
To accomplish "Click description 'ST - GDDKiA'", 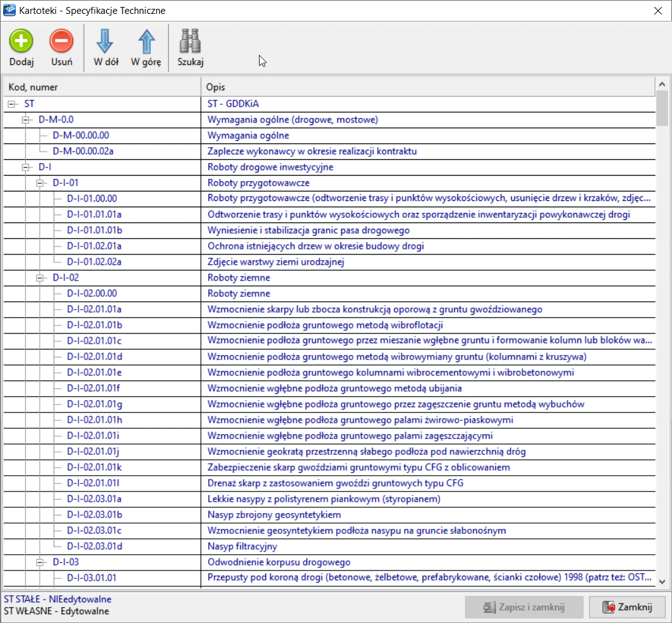I will pos(233,104).
